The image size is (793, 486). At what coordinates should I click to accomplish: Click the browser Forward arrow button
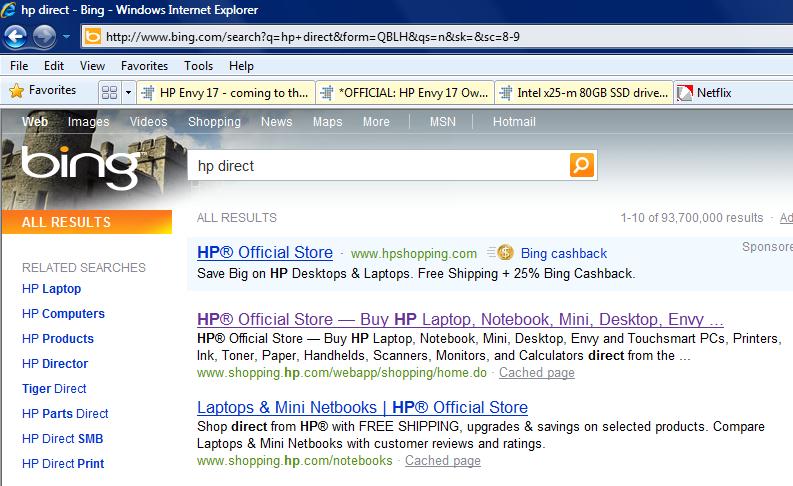click(x=45, y=36)
